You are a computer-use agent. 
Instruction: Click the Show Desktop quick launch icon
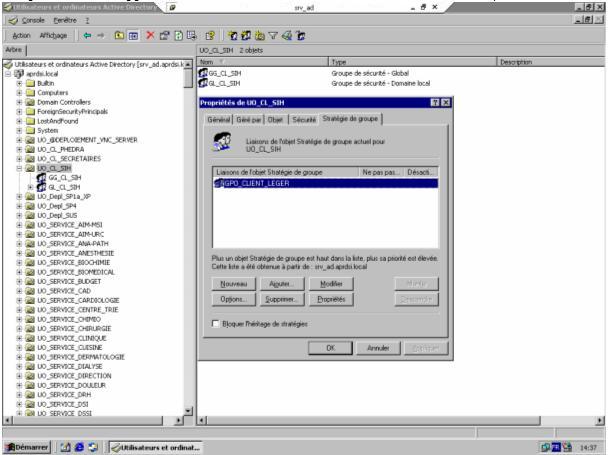point(65,447)
